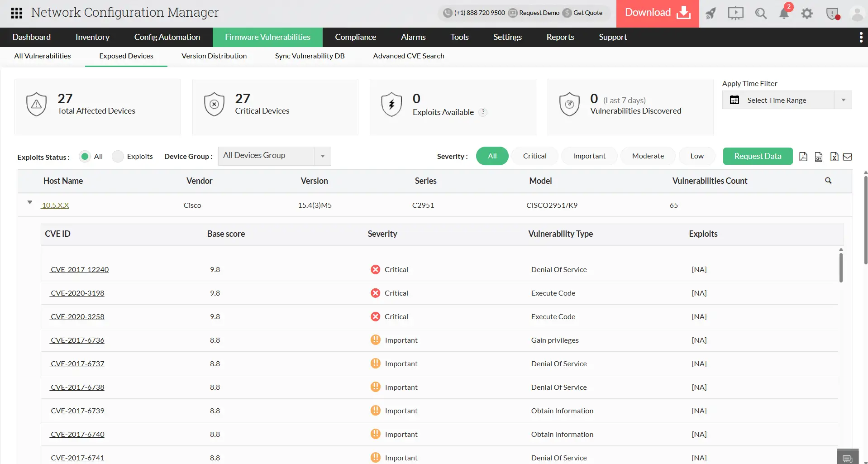This screenshot has width=868, height=464.
Task: Export the table to CSV format
Action: [818, 157]
